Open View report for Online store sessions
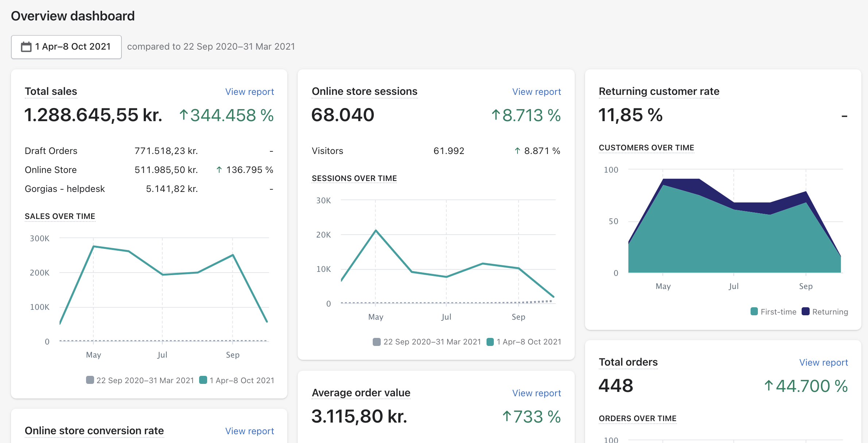 point(536,92)
